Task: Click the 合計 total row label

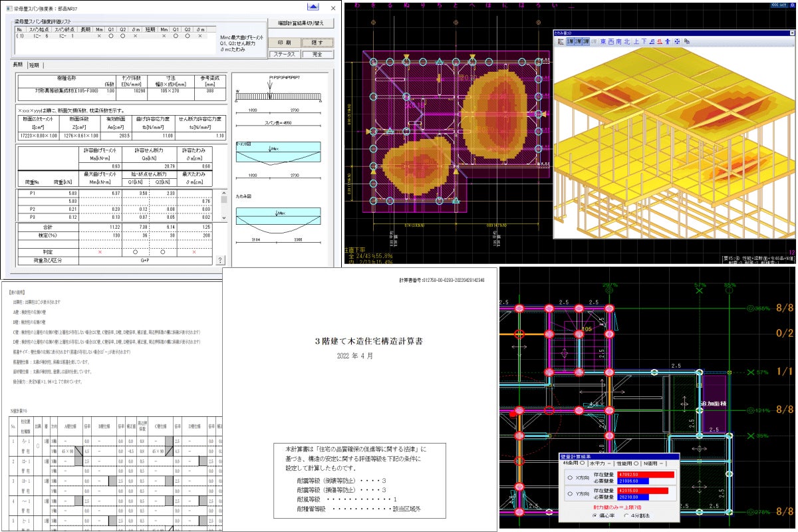Action: coord(47,226)
